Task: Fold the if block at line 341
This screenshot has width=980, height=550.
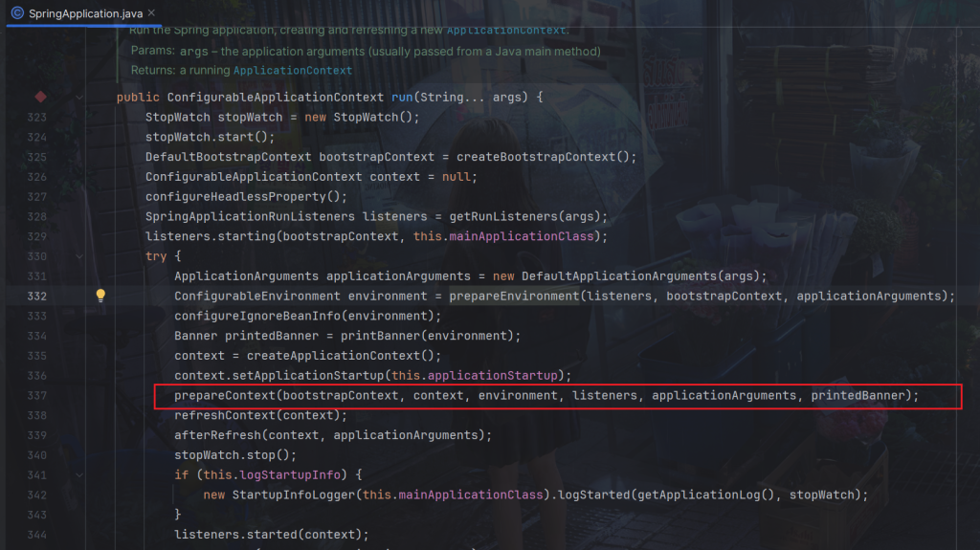Action: tap(78, 475)
